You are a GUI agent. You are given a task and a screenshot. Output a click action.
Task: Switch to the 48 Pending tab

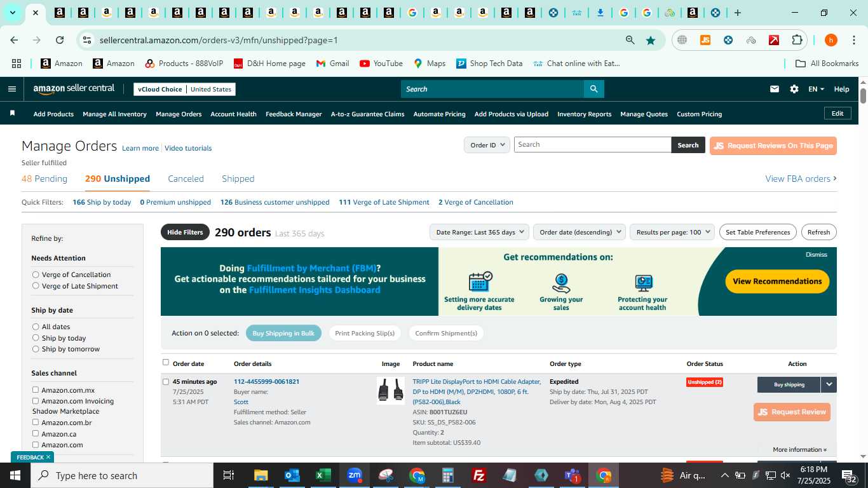click(44, 179)
